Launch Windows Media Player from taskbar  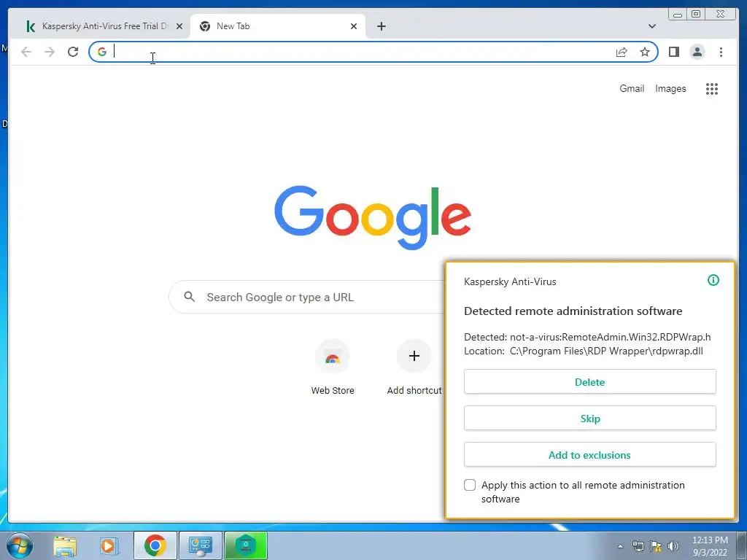[x=109, y=545]
